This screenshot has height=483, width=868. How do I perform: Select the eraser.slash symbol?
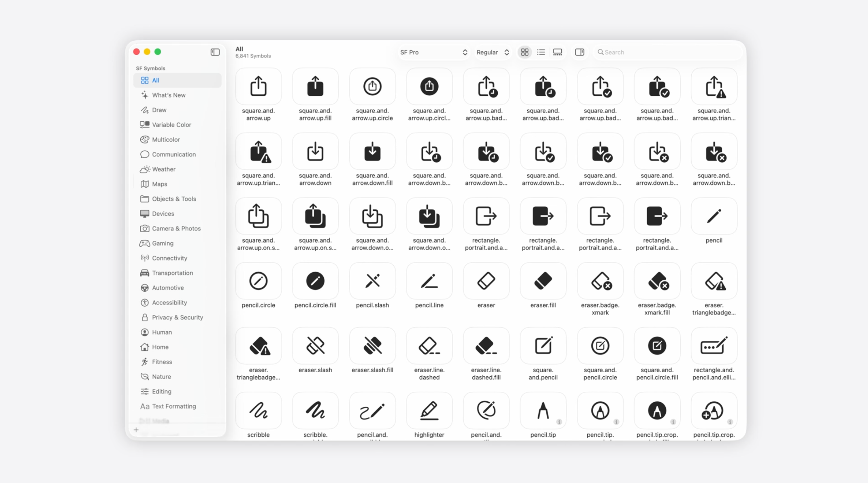[315, 346]
